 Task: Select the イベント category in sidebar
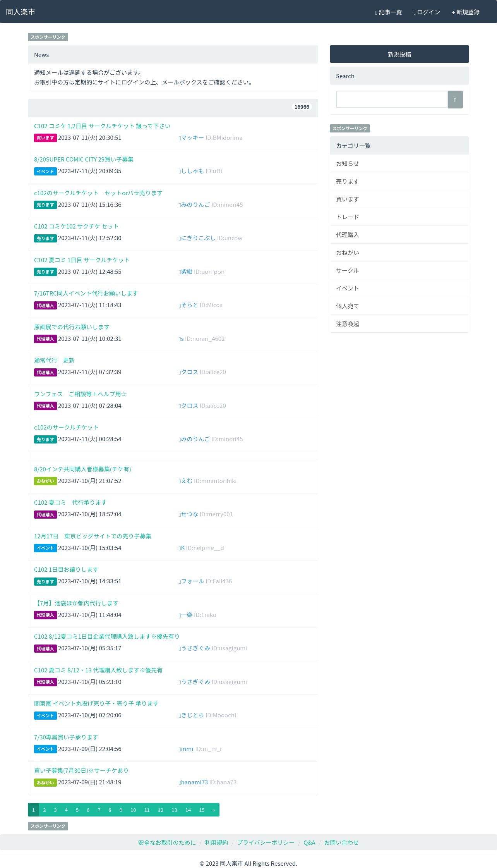[399, 288]
